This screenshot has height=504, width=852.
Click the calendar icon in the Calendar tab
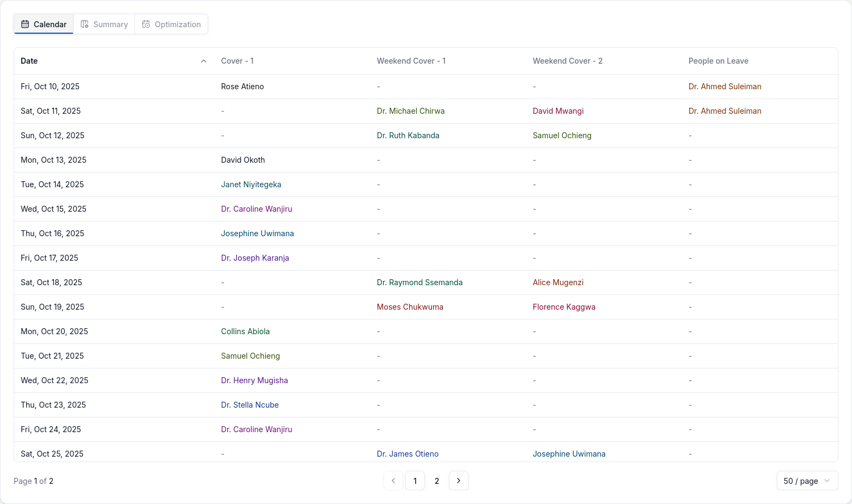click(x=25, y=24)
